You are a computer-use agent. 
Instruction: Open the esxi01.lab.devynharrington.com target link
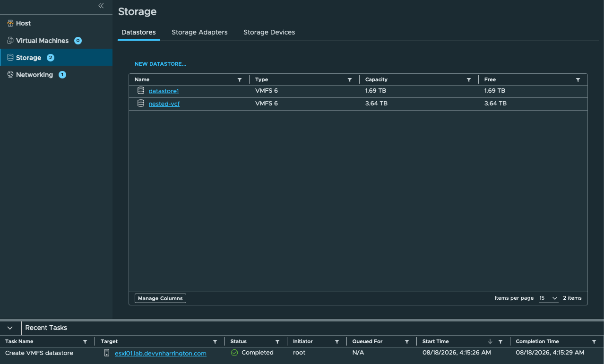click(x=161, y=353)
